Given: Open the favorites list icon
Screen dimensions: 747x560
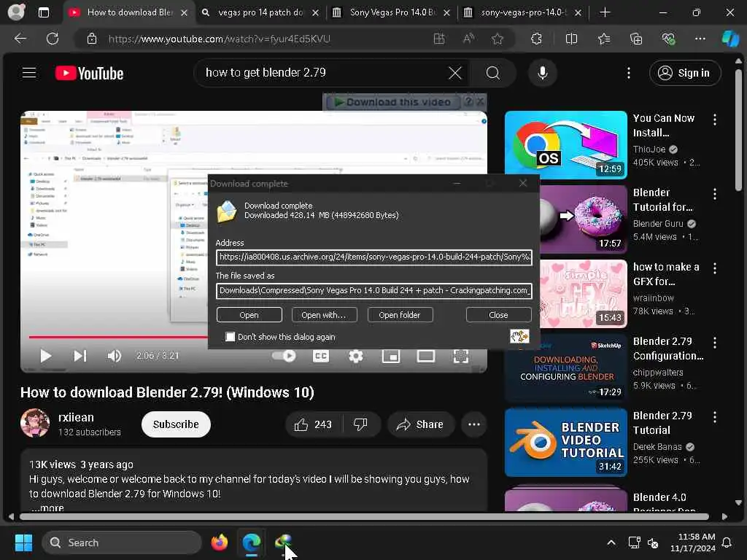Looking at the screenshot, I should point(604,39).
